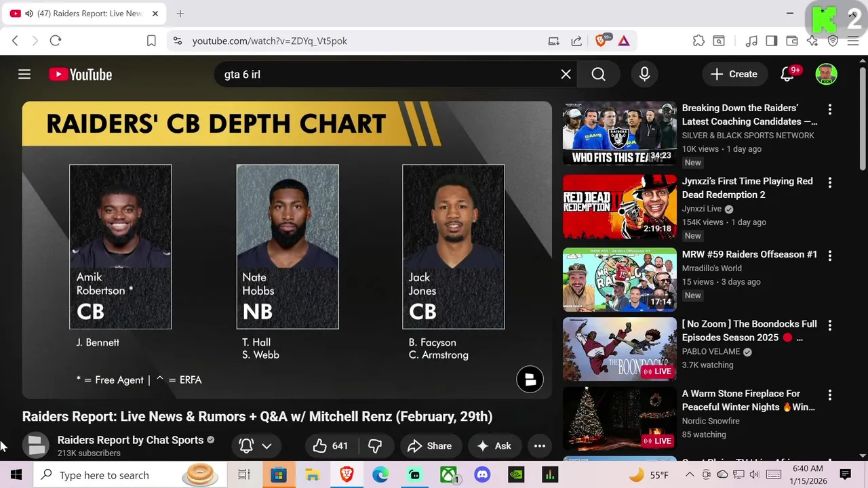Ask about this video with Ask button
The height and width of the screenshot is (488, 868).
point(494,446)
